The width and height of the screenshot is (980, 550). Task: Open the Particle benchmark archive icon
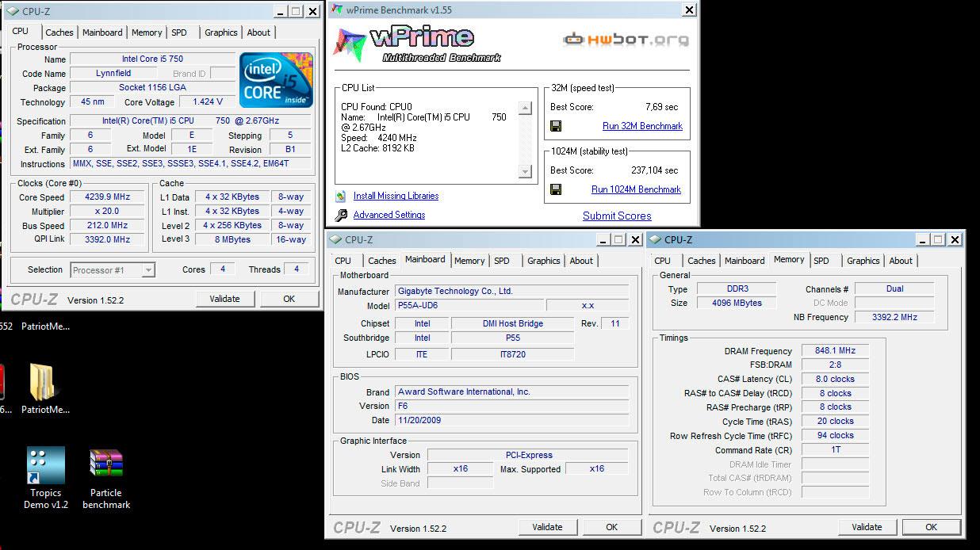(x=106, y=465)
